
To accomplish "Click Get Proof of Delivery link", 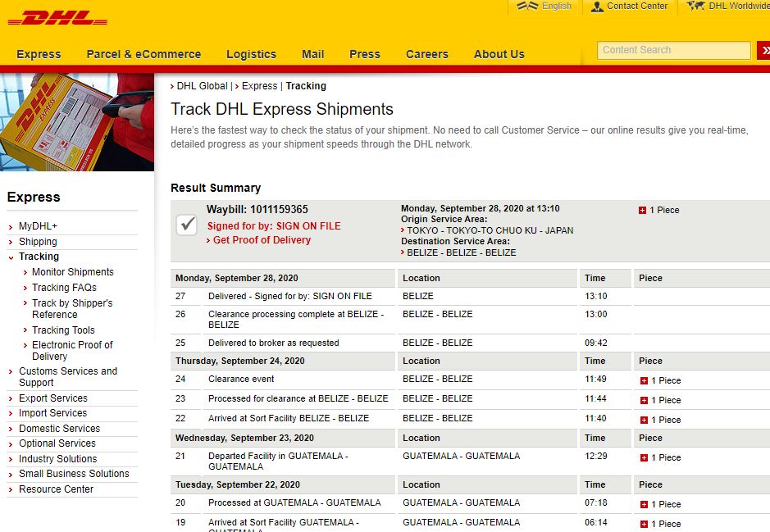I will pos(262,240).
